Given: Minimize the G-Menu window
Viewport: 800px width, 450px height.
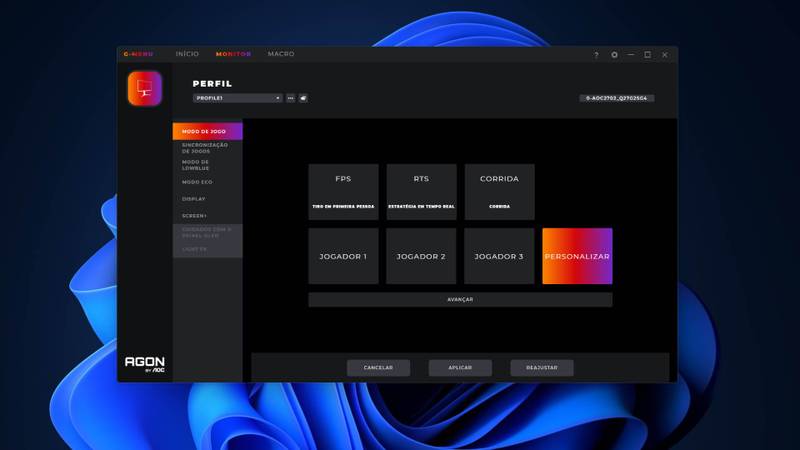Looking at the screenshot, I should coord(631,55).
